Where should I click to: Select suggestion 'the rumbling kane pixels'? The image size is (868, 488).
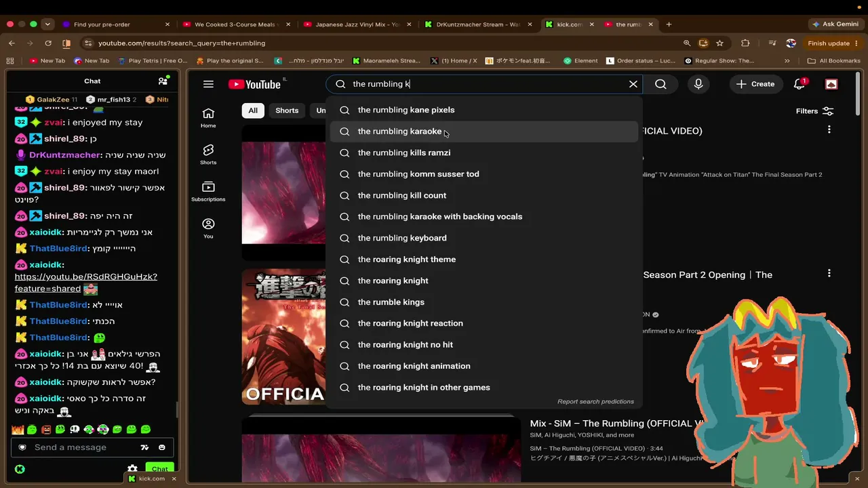point(484,110)
